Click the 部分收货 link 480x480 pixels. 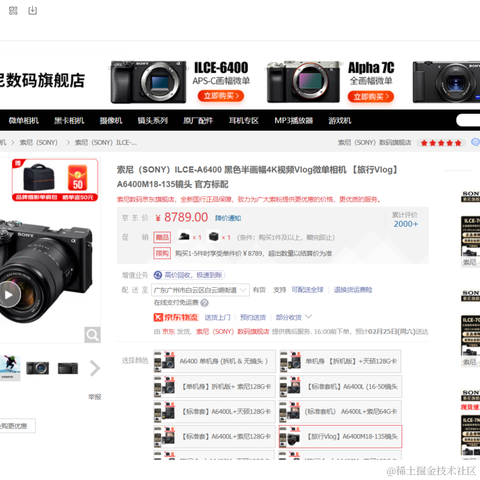(289, 317)
